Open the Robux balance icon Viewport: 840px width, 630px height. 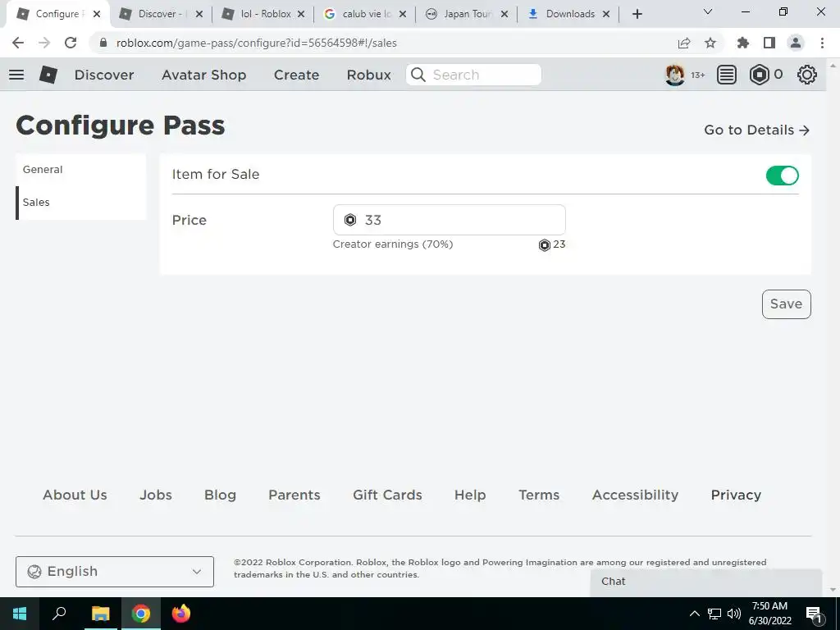(x=759, y=75)
